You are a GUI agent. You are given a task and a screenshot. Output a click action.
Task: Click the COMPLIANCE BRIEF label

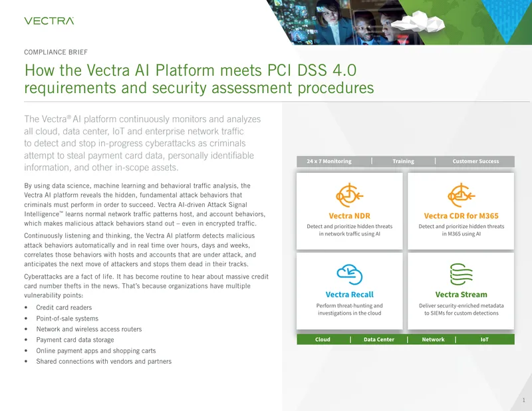coord(56,53)
